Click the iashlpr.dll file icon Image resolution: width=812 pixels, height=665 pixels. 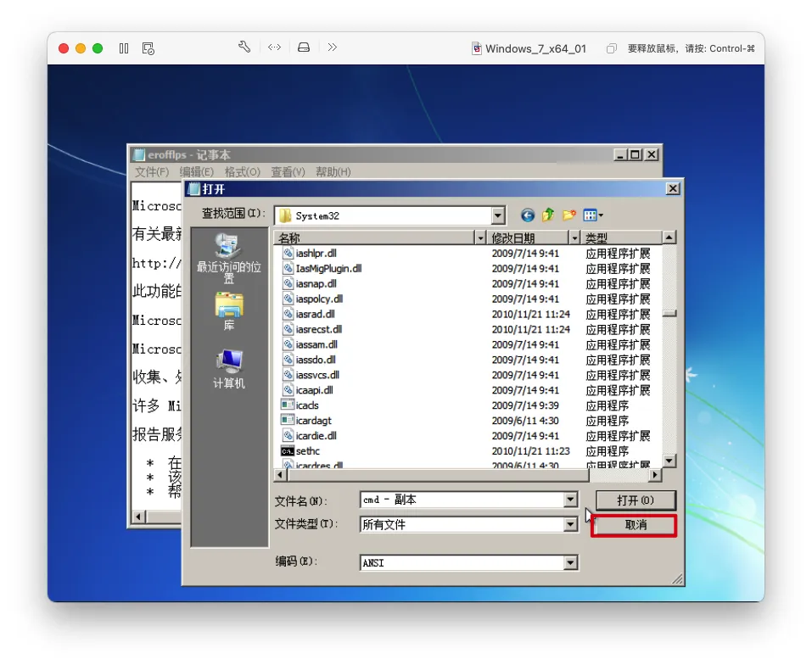[x=288, y=253]
